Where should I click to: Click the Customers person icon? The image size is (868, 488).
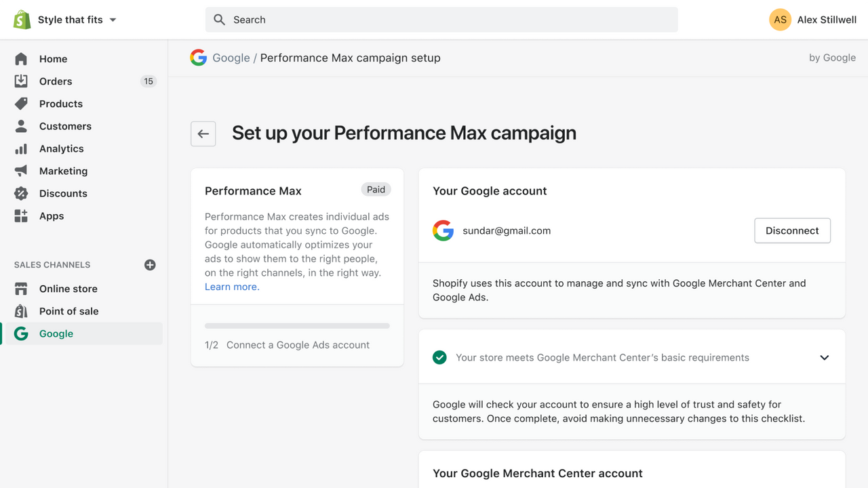point(21,126)
